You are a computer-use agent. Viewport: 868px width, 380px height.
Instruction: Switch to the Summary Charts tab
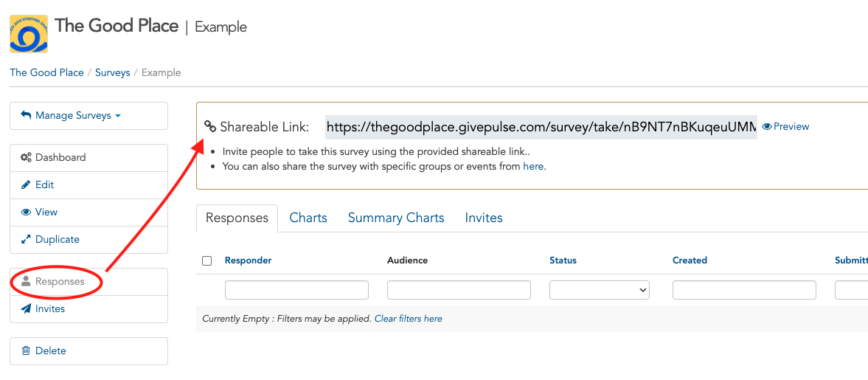tap(396, 218)
